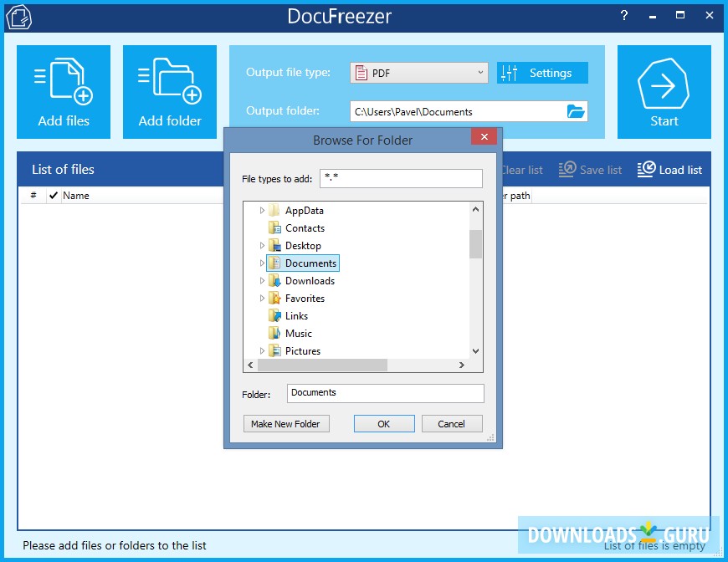Close the Browse For Folder dialog
The width and height of the screenshot is (728, 562).
pyautogui.click(x=484, y=136)
